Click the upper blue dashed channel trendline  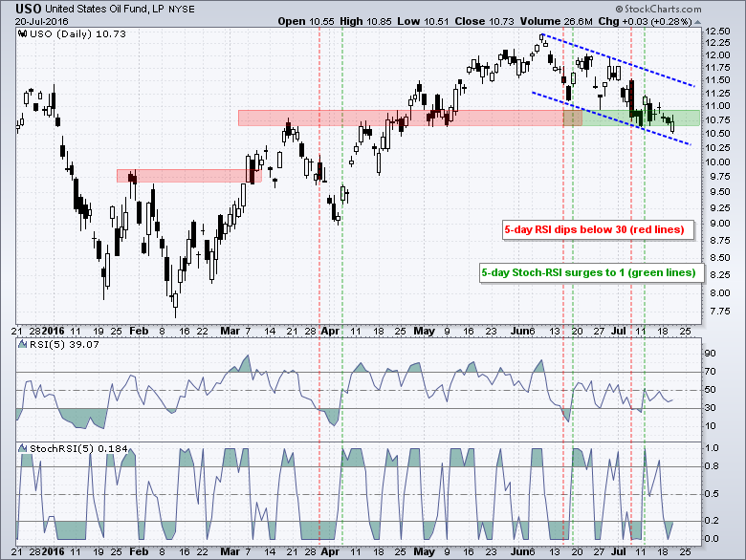(x=619, y=60)
